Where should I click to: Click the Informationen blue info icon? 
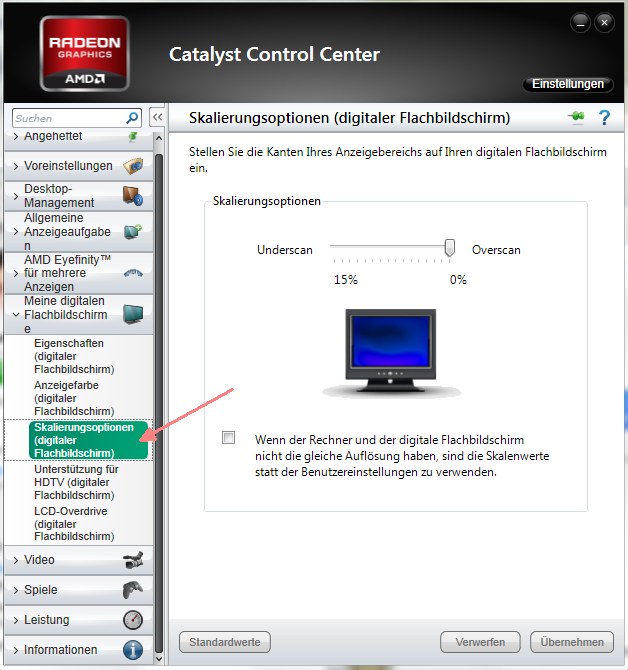click(x=133, y=650)
